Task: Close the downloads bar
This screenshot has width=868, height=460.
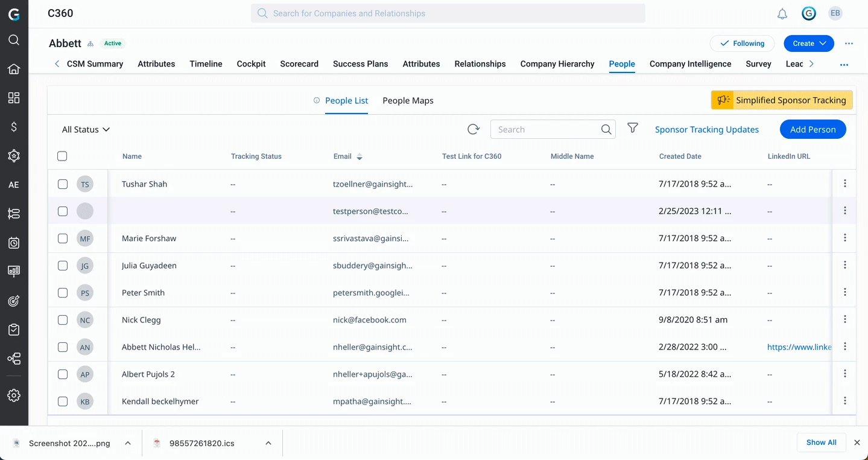Action: 857,442
